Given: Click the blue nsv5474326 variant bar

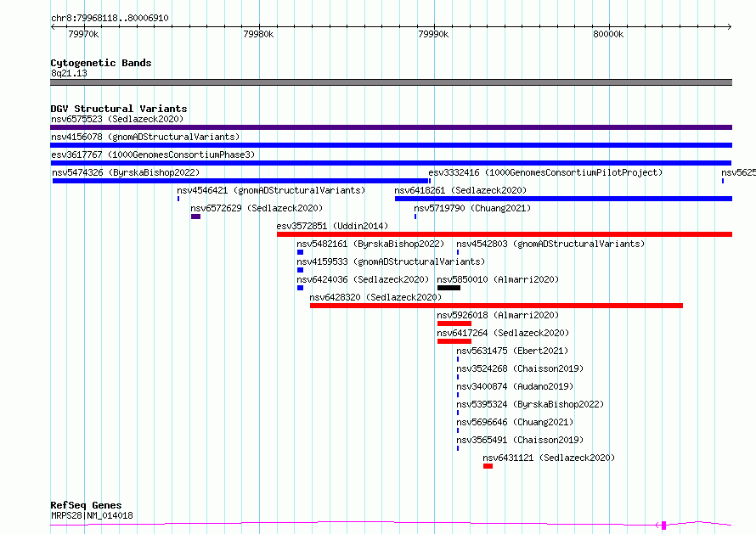Looking at the screenshot, I should click(x=240, y=181).
